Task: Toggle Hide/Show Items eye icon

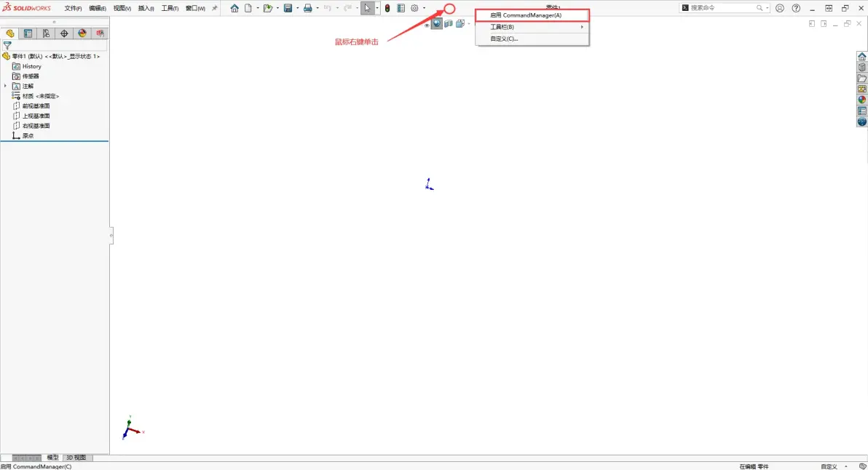Action: tap(427, 25)
